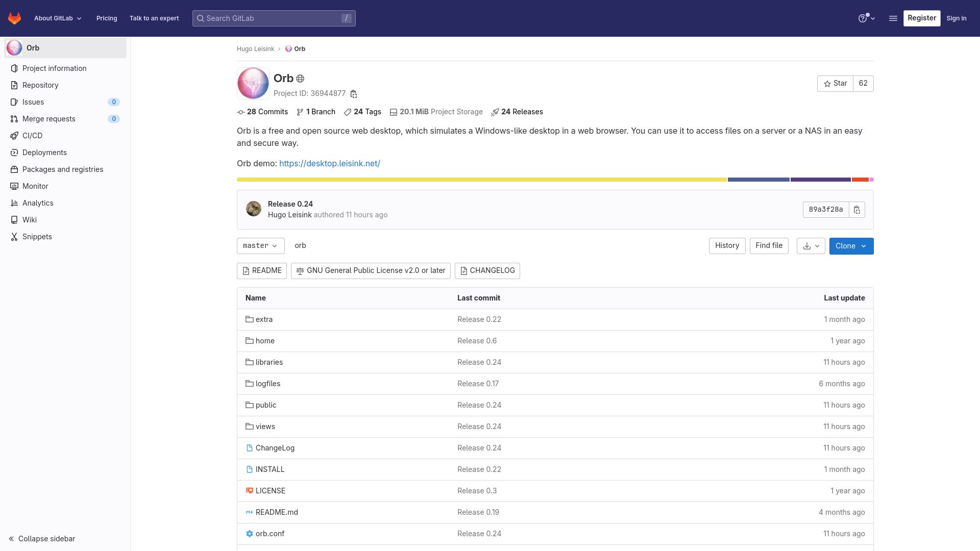Copy commit SHA 89a3f28a clipboard icon

(x=857, y=210)
